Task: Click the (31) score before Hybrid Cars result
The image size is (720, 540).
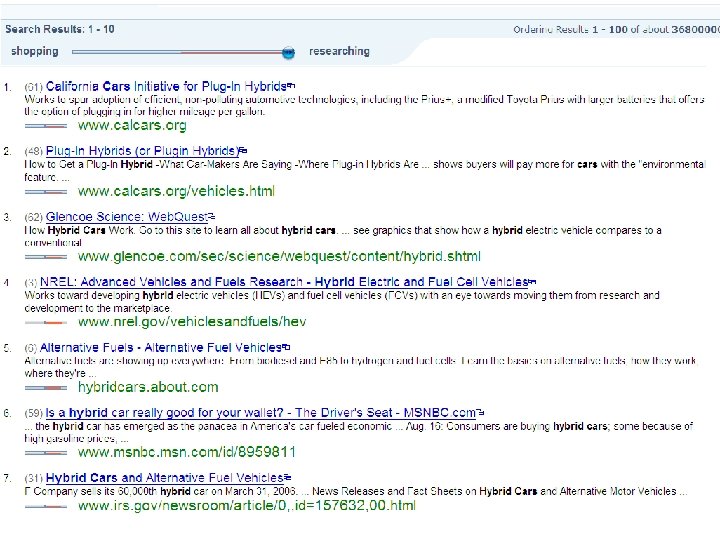Action: 34,478
